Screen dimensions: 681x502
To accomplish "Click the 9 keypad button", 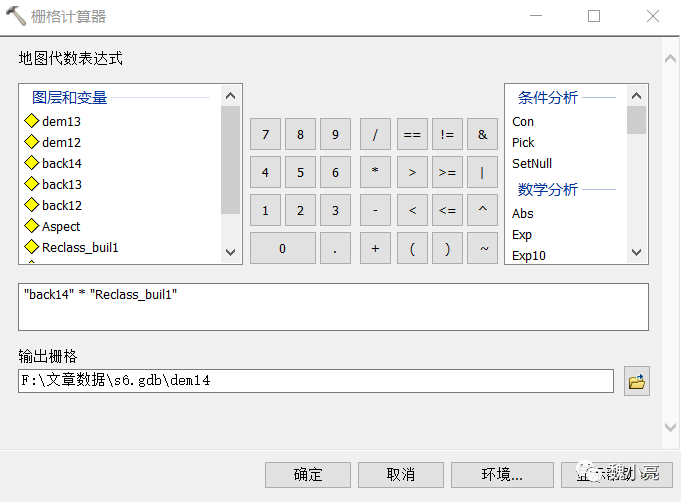I will coord(335,134).
